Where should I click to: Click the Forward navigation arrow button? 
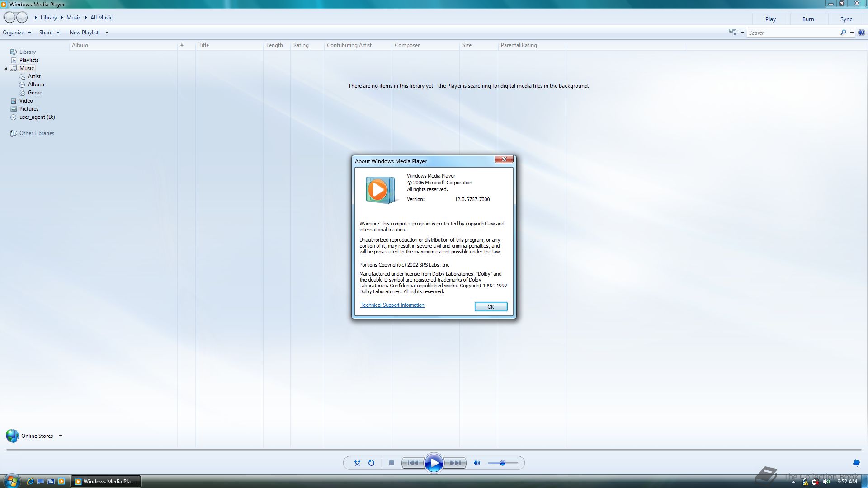click(22, 18)
